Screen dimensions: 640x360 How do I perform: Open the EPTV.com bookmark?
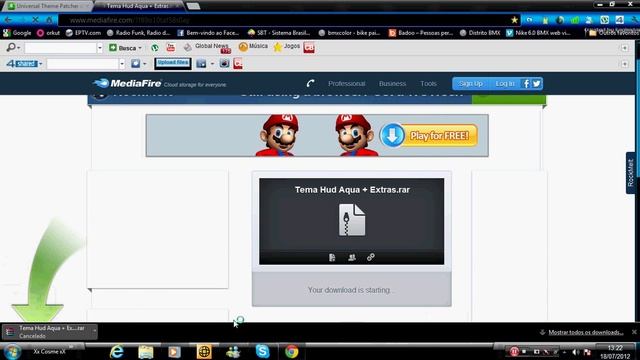click(83, 33)
